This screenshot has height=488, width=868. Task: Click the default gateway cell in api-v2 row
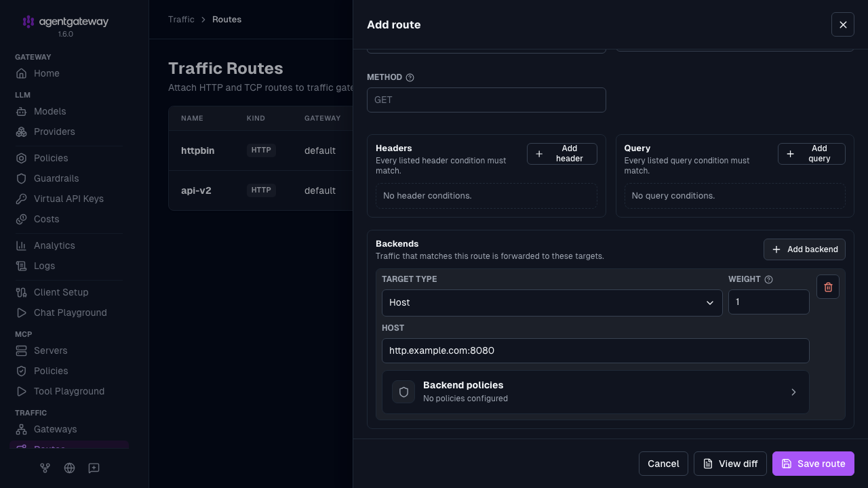tap(320, 190)
